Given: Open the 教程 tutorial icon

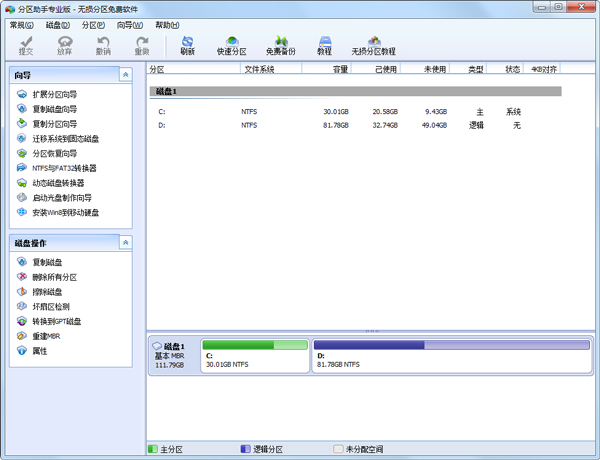Looking at the screenshot, I should (x=324, y=44).
